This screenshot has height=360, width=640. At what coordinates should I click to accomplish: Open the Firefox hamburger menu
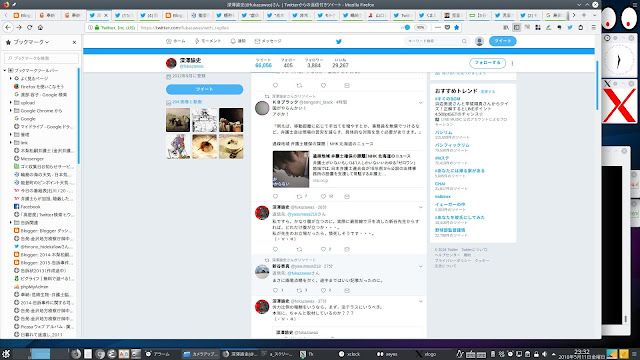click(593, 27)
